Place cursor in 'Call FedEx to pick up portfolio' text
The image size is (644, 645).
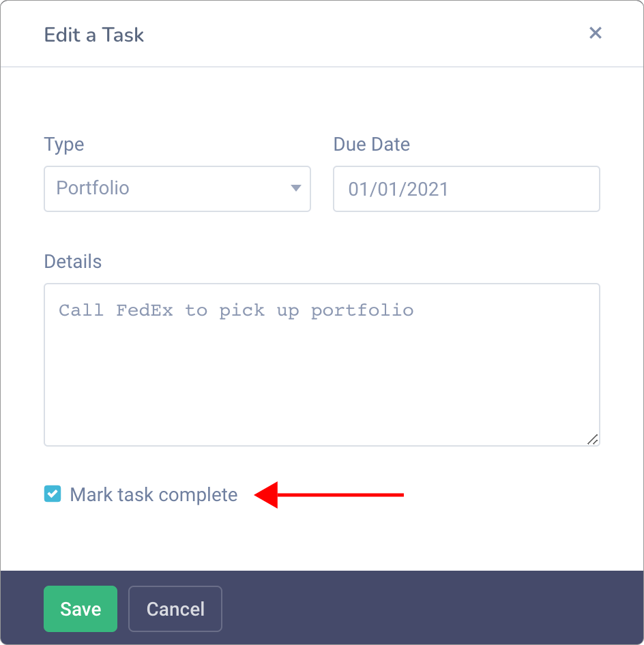tap(236, 311)
